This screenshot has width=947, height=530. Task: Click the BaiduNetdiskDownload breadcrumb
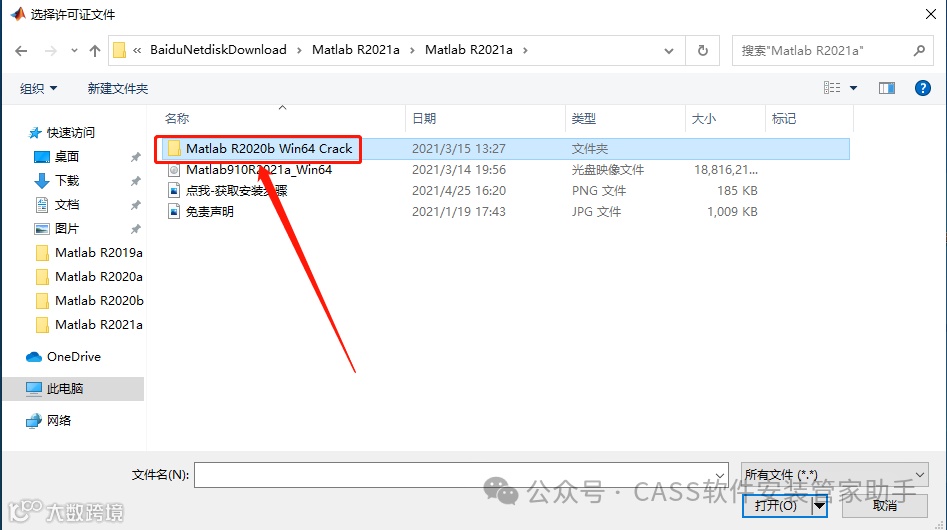[x=218, y=50]
